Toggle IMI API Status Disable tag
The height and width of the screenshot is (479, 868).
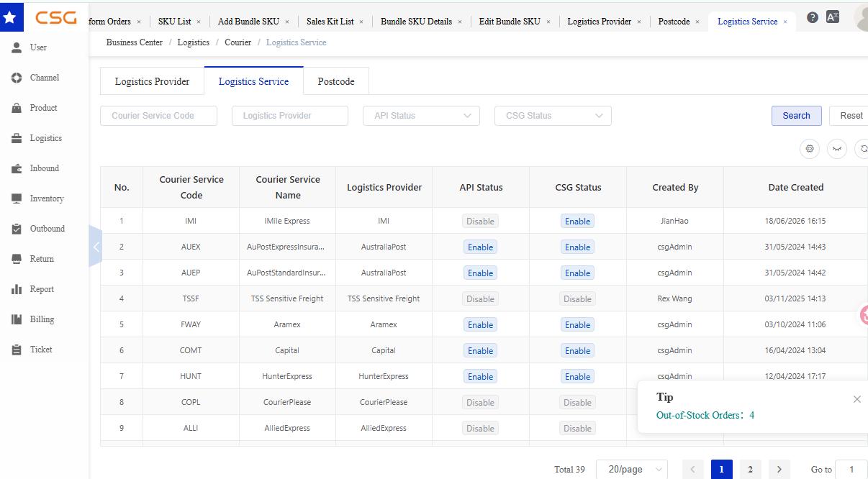(x=480, y=222)
